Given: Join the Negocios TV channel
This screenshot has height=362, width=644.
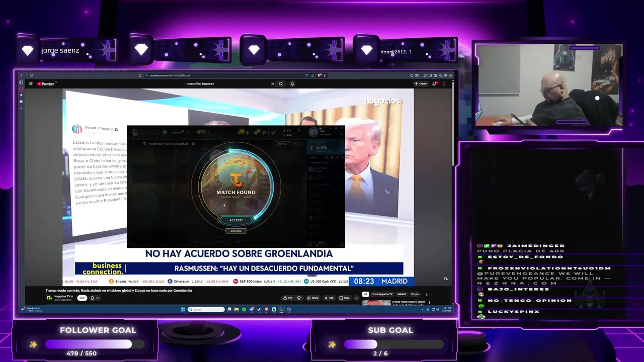Looking at the screenshot, I should 82,298.
